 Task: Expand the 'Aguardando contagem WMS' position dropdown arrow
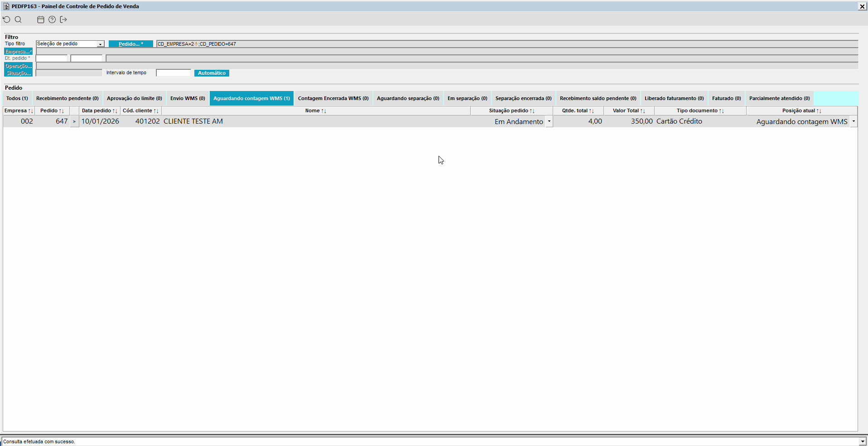point(854,121)
